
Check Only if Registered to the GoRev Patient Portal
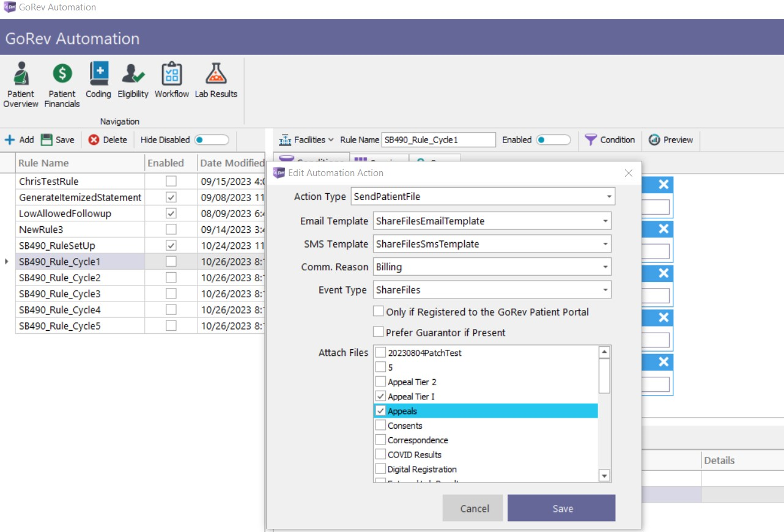[379, 311]
